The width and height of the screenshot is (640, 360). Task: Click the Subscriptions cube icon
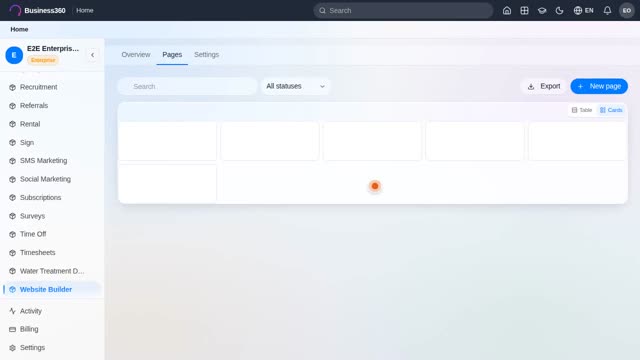[x=12, y=198]
